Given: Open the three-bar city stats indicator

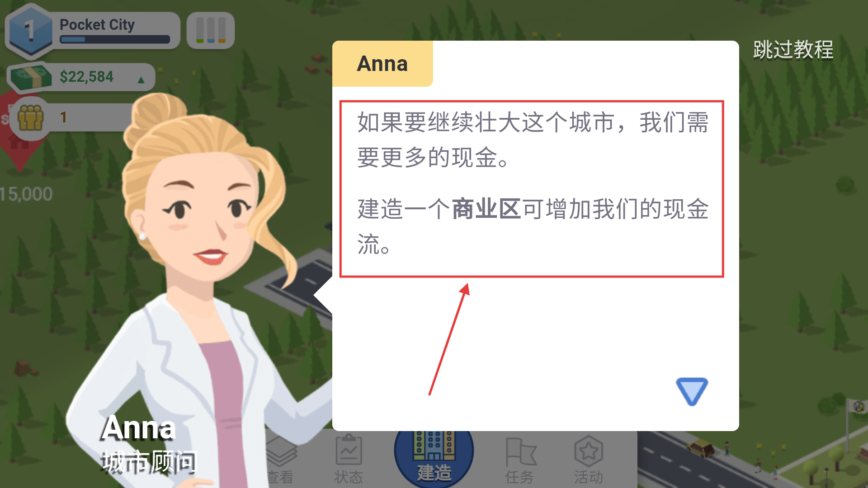Looking at the screenshot, I should [x=211, y=31].
